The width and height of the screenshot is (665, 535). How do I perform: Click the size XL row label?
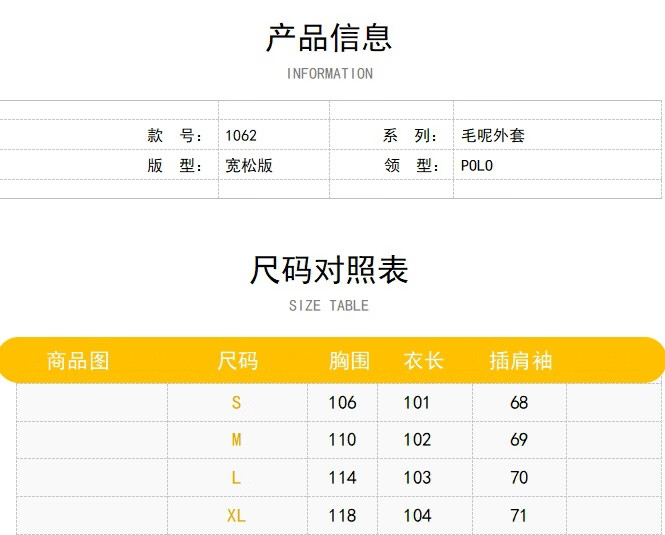[x=236, y=516]
